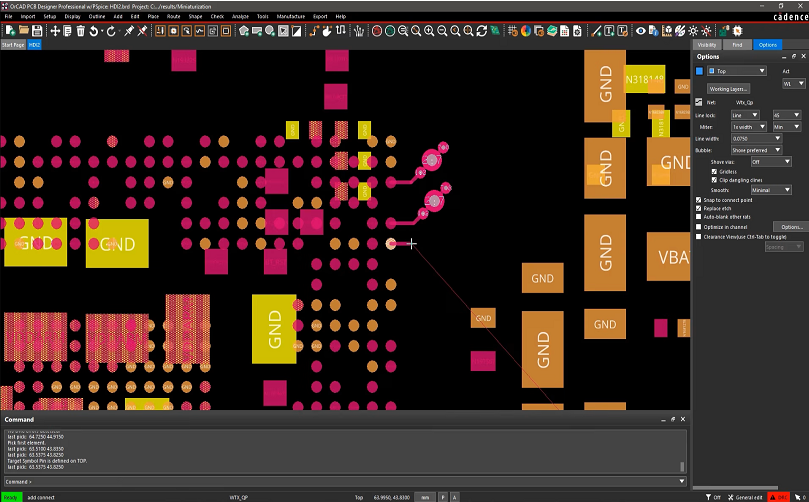Click the Working Layers button
Image resolution: width=809 pixels, height=502 pixels.
tap(729, 89)
